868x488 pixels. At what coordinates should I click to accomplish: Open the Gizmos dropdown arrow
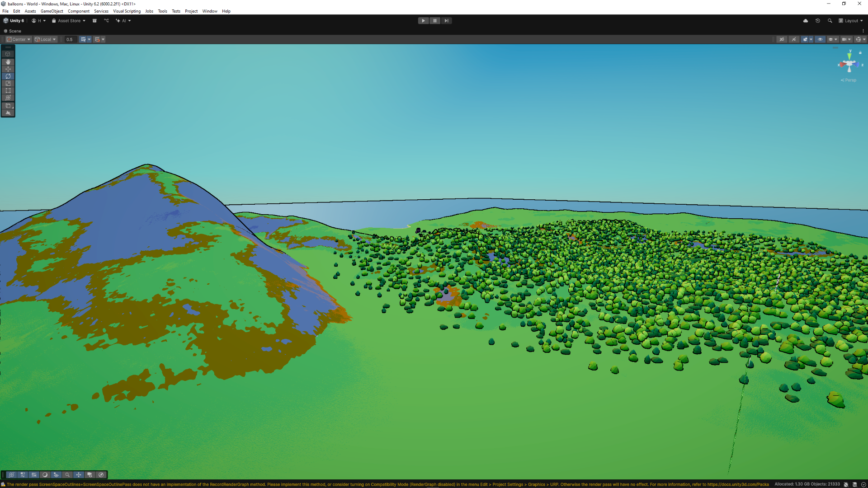point(864,39)
